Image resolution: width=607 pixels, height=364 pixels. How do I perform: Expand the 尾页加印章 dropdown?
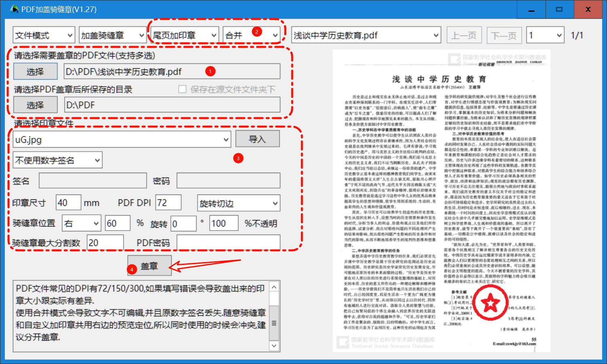[x=185, y=36]
